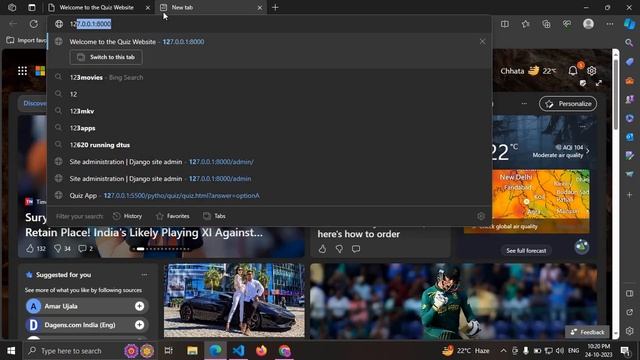Filter suggestions by Favorites
Image resolution: width=640 pixels, height=360 pixels.
coord(172,216)
